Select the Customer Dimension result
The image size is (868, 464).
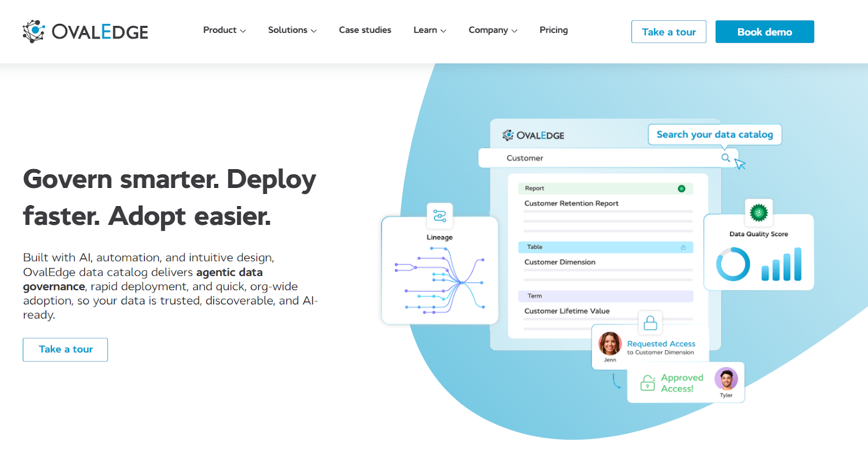[x=560, y=262]
